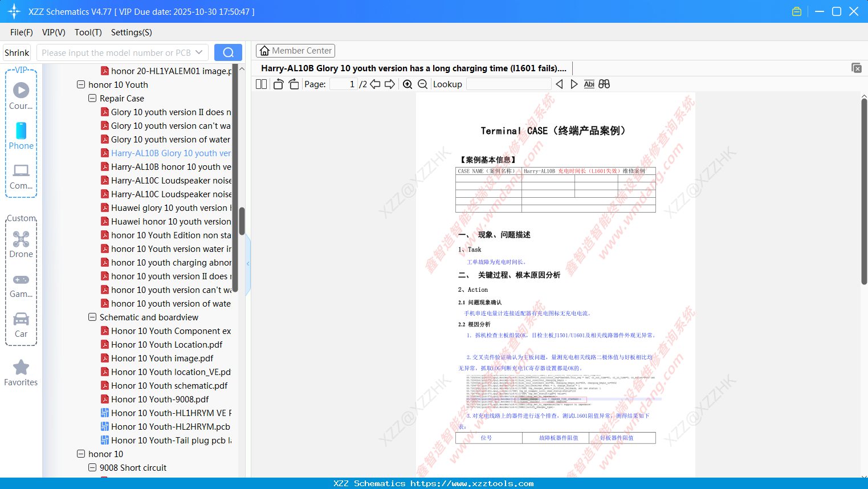Viewport: 868px width, 489px height.
Task: Open 'honor 10 Youth Edition non sta' PDF
Action: point(166,235)
